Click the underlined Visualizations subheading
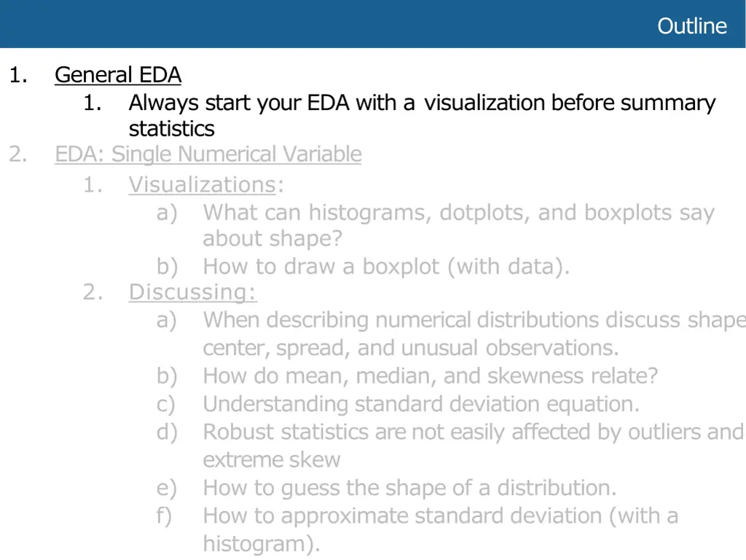The height and width of the screenshot is (560, 746). 203,184
